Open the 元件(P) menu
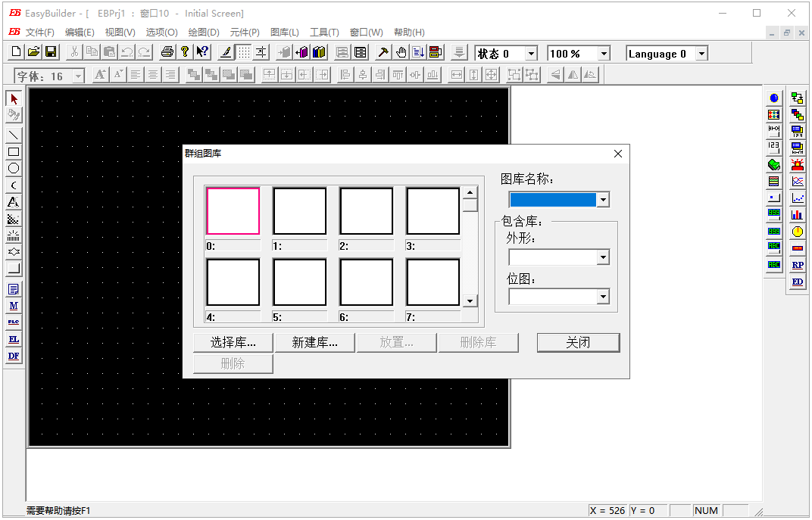This screenshot has height=520, width=812. coord(244,32)
